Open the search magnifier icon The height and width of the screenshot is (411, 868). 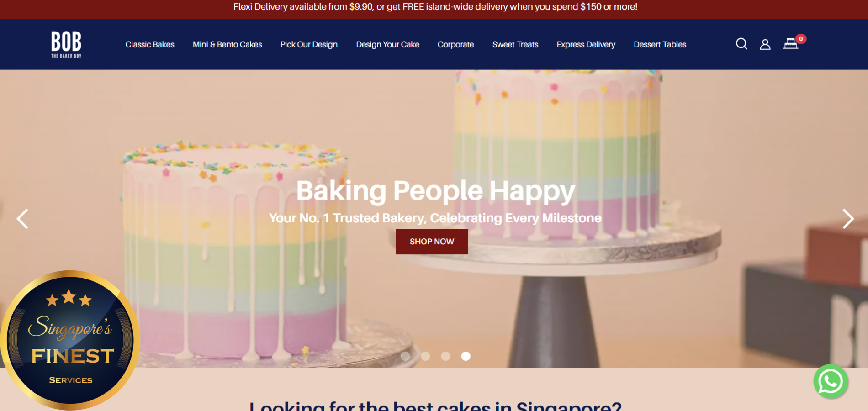pos(741,44)
